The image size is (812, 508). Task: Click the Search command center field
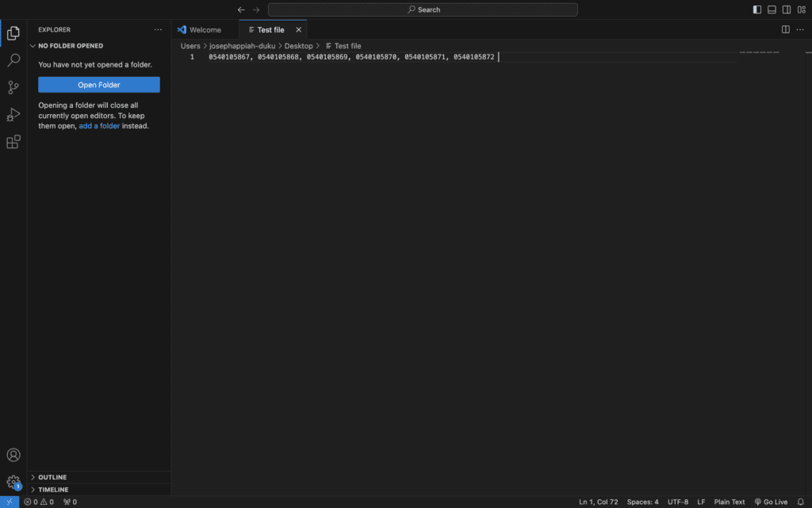click(x=423, y=10)
